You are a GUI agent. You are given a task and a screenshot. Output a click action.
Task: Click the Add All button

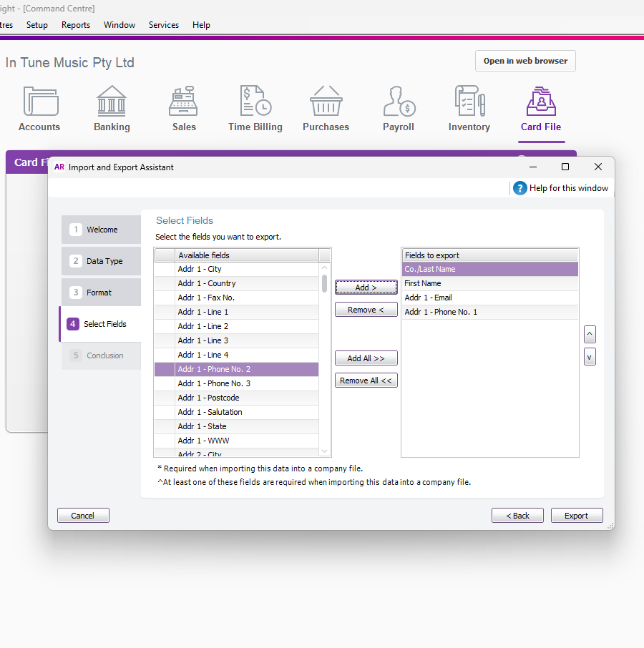tap(366, 358)
